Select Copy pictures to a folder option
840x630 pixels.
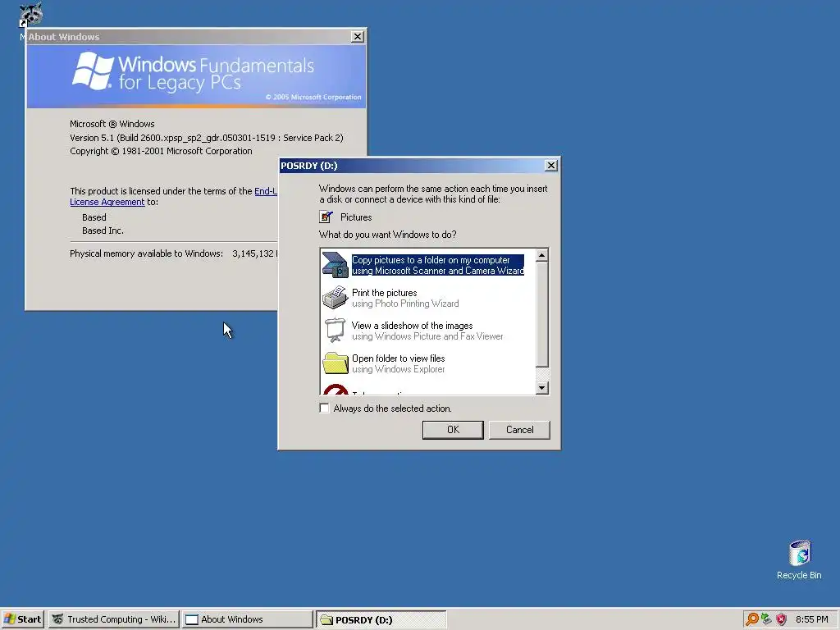point(438,265)
